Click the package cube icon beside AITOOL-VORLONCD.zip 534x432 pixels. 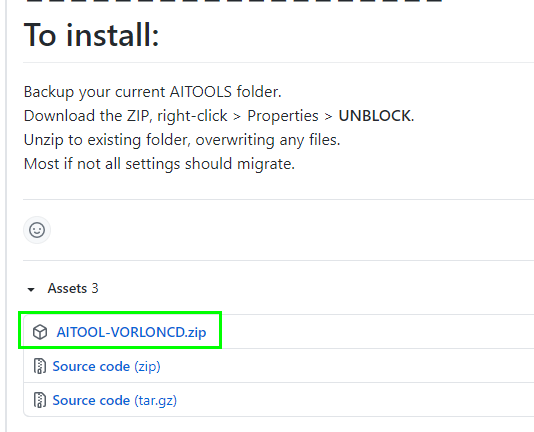(40, 332)
